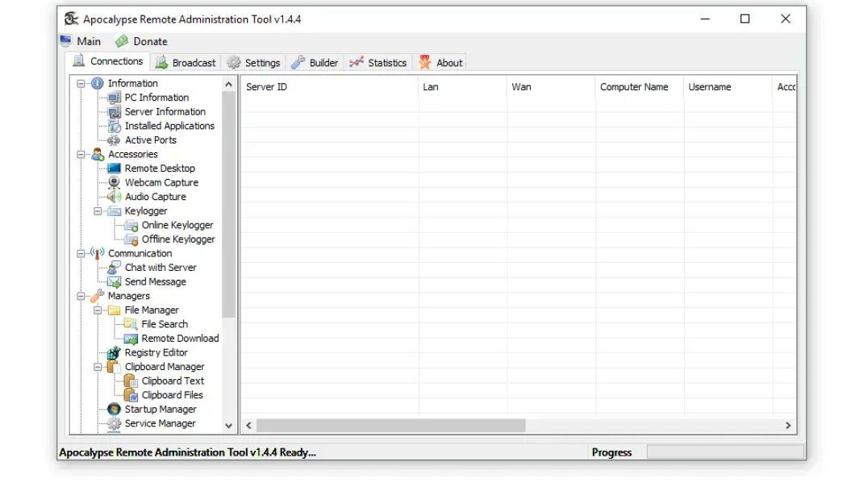Switch to the Builder tab
Viewport: 868px width, 487px height.
(x=314, y=61)
